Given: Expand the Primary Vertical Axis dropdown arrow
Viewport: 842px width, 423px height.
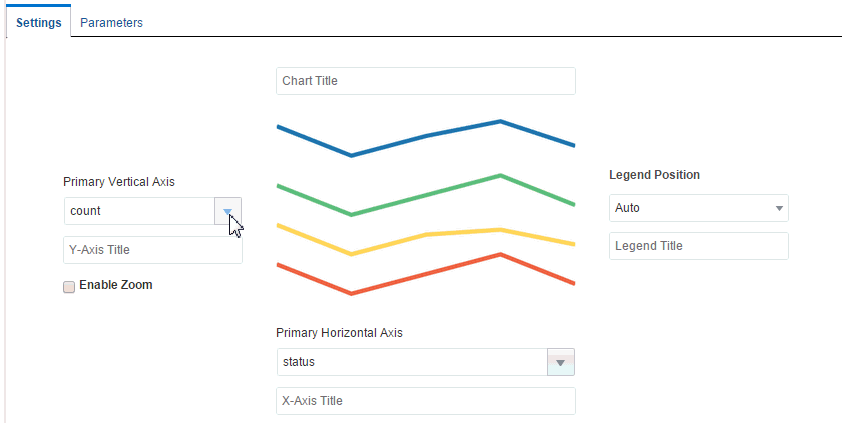Looking at the screenshot, I should [x=228, y=211].
